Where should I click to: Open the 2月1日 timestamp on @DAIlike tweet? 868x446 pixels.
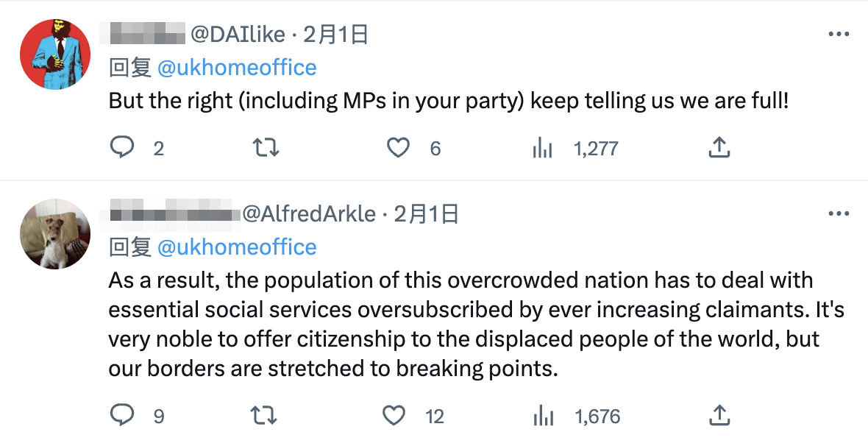[335, 35]
